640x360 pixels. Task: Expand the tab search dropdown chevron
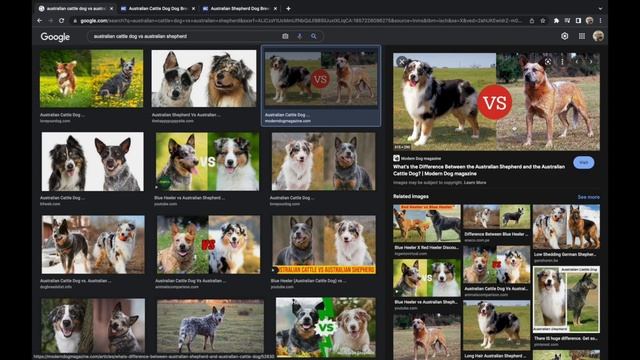coord(600,8)
